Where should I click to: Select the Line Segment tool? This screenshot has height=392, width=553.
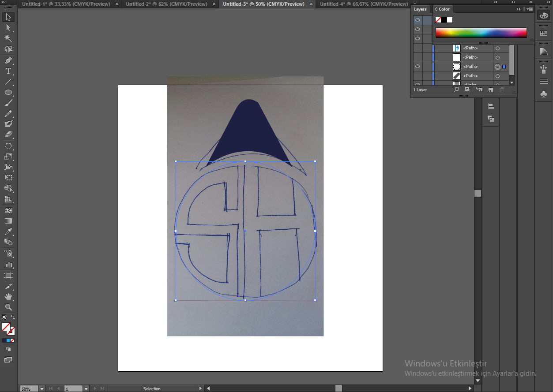point(8,82)
